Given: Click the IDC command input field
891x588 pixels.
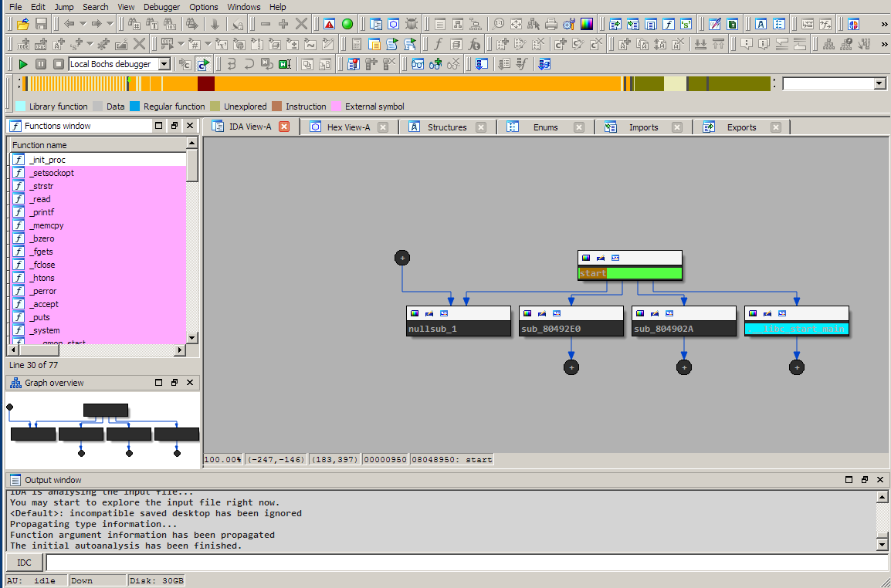Looking at the screenshot, I should (466, 563).
